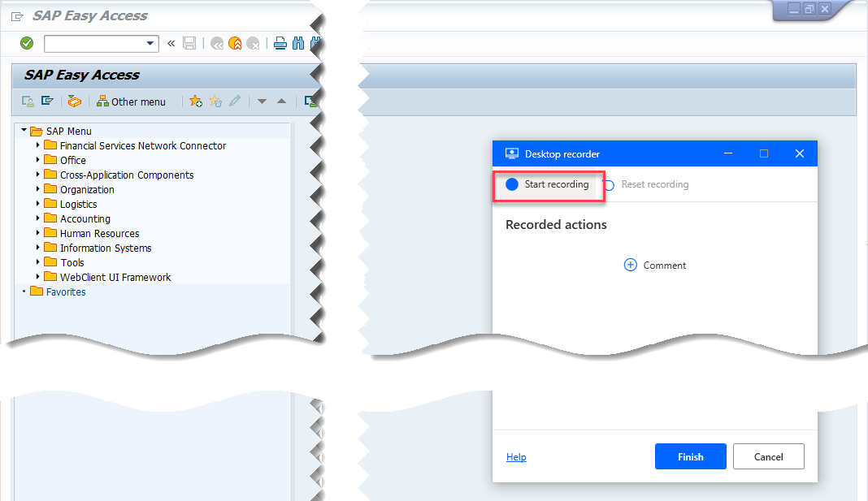Click the SAP menu icon
Viewport: 868px width, 501px height.
coord(47,101)
